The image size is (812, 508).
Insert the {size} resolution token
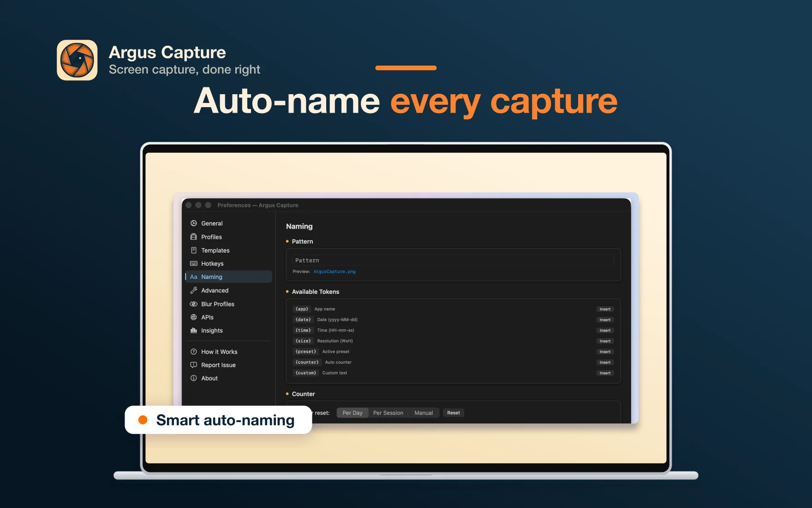tap(605, 341)
